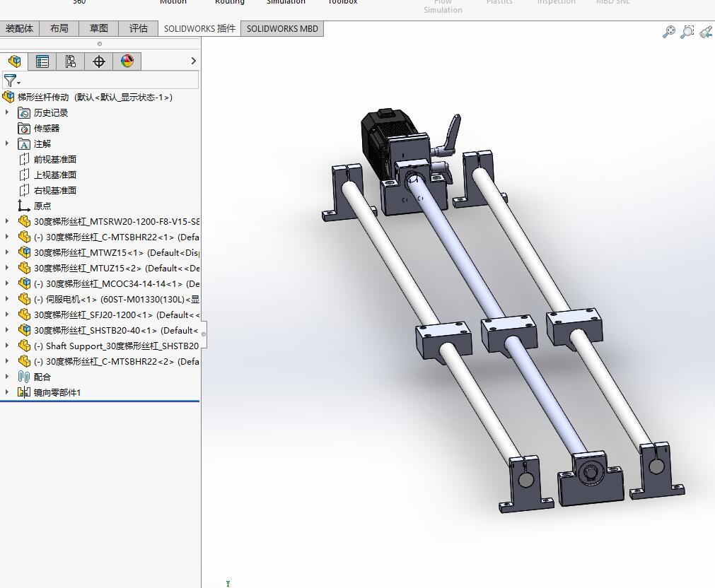Click the 配合 mates paperclip icon
The height and width of the screenshot is (588, 715).
[x=24, y=377]
